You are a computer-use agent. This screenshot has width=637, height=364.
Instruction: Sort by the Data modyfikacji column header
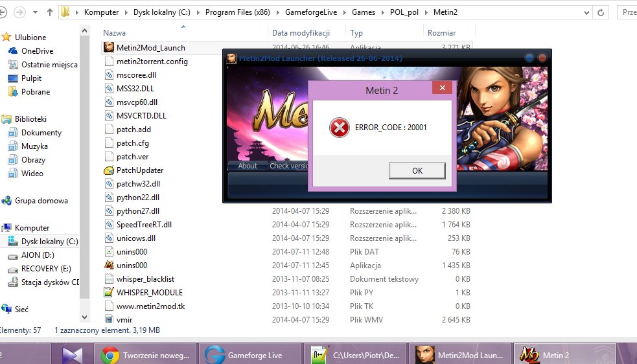301,33
